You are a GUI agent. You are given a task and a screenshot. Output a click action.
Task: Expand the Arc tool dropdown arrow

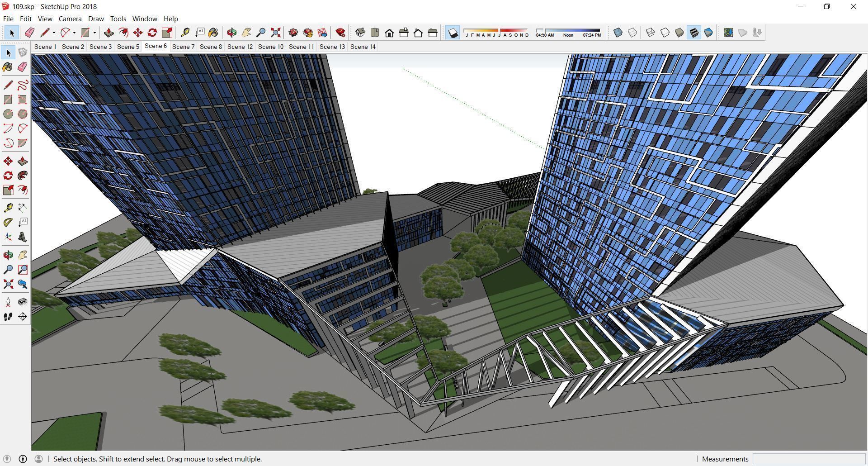(x=74, y=33)
